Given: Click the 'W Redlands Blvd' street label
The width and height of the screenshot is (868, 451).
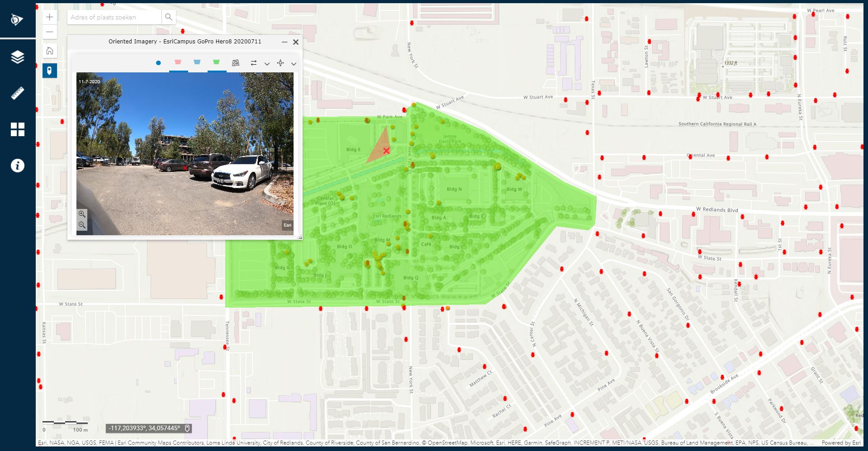Looking at the screenshot, I should [717, 209].
